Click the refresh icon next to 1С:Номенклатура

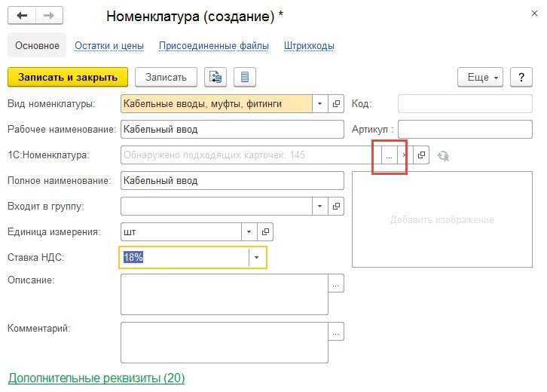pos(443,155)
